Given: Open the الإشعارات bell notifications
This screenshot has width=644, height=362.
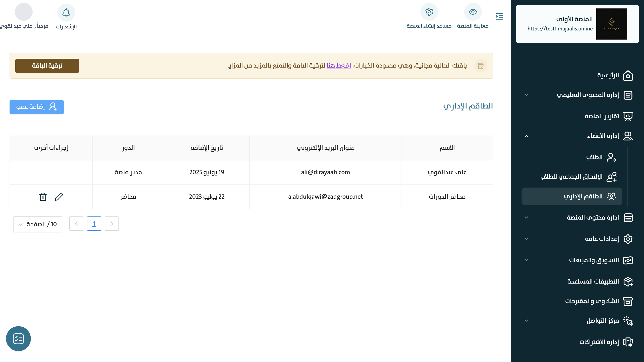Looking at the screenshot, I should click(x=66, y=12).
